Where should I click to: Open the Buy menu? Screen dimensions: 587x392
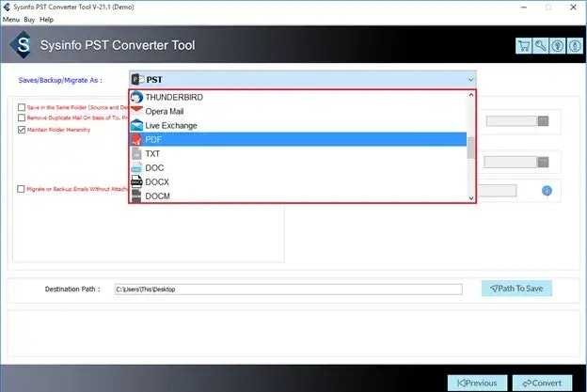pos(29,20)
